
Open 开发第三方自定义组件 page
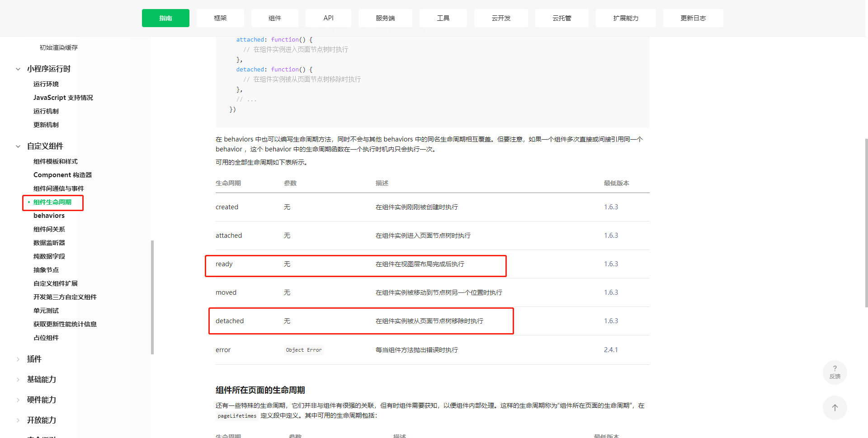pos(65,297)
